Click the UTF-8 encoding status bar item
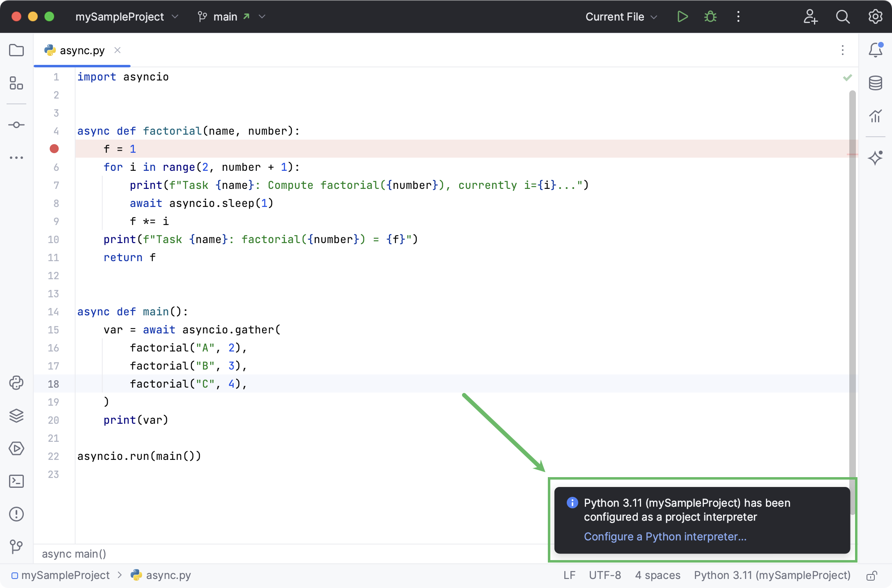Viewport: 892px width, 588px height. point(605,575)
